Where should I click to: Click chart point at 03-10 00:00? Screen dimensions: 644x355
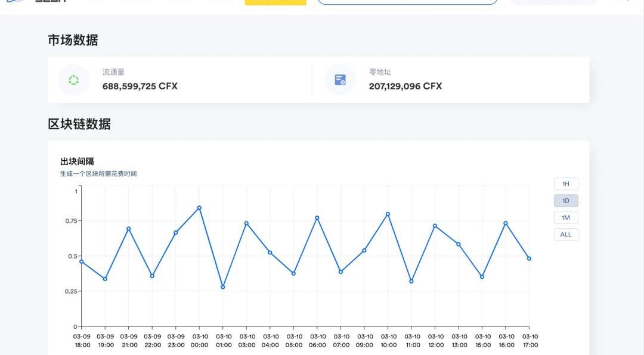point(199,208)
